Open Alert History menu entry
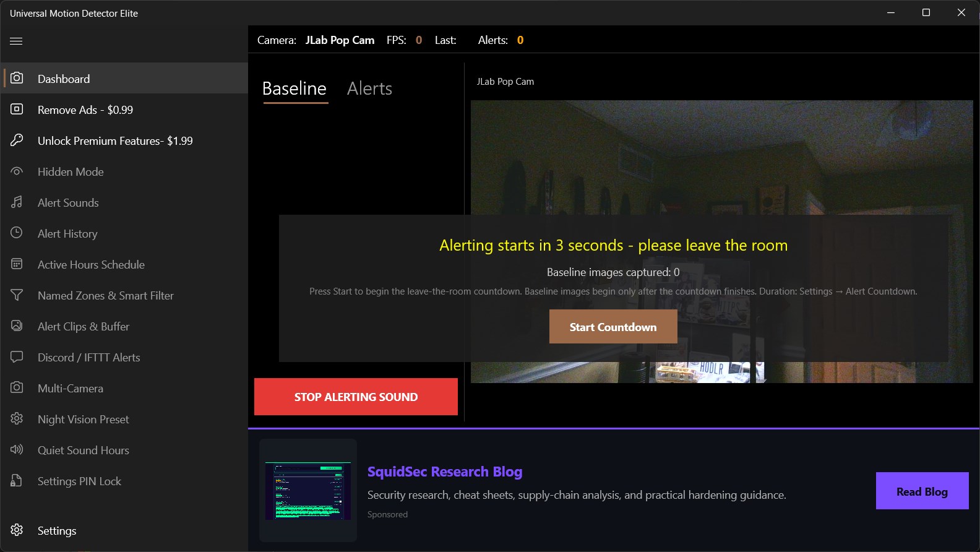The width and height of the screenshot is (980, 552). pos(124,233)
